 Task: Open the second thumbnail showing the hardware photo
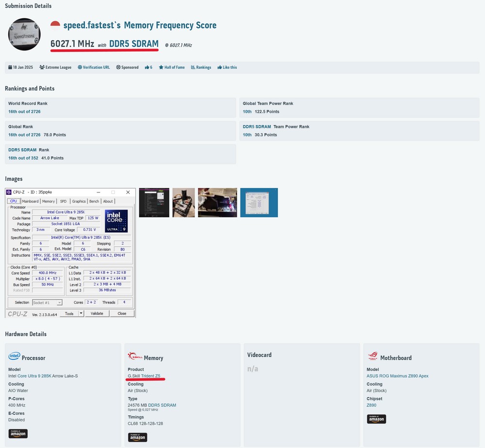184,203
